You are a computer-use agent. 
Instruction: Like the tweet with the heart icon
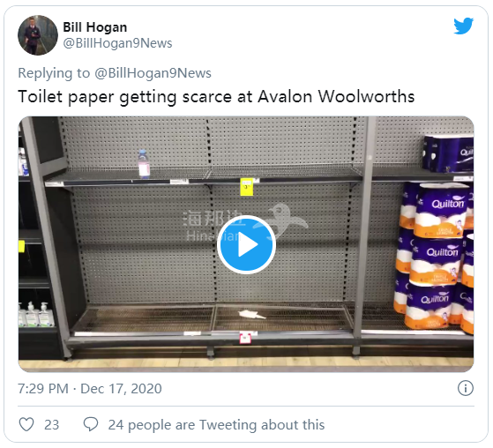pos(26,424)
